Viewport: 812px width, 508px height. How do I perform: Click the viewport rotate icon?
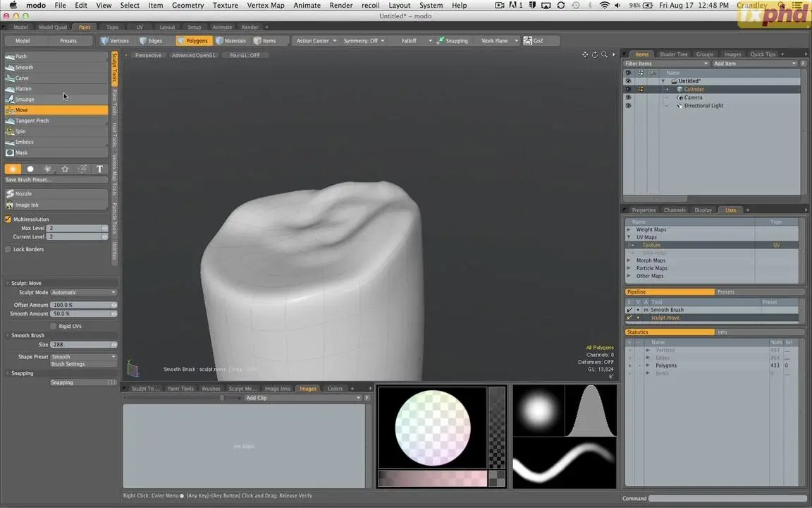(x=594, y=54)
